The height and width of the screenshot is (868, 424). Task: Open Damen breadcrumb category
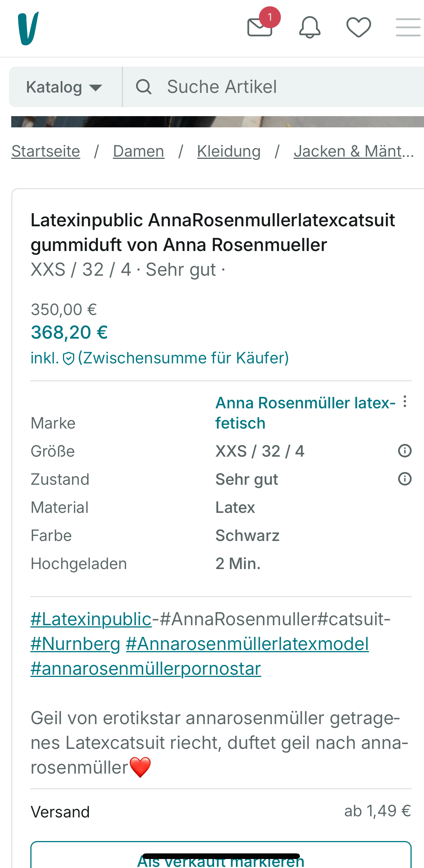(138, 151)
